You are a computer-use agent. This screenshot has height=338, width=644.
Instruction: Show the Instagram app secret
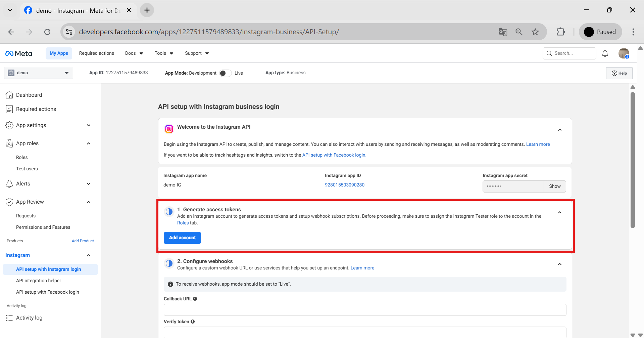coord(555,186)
